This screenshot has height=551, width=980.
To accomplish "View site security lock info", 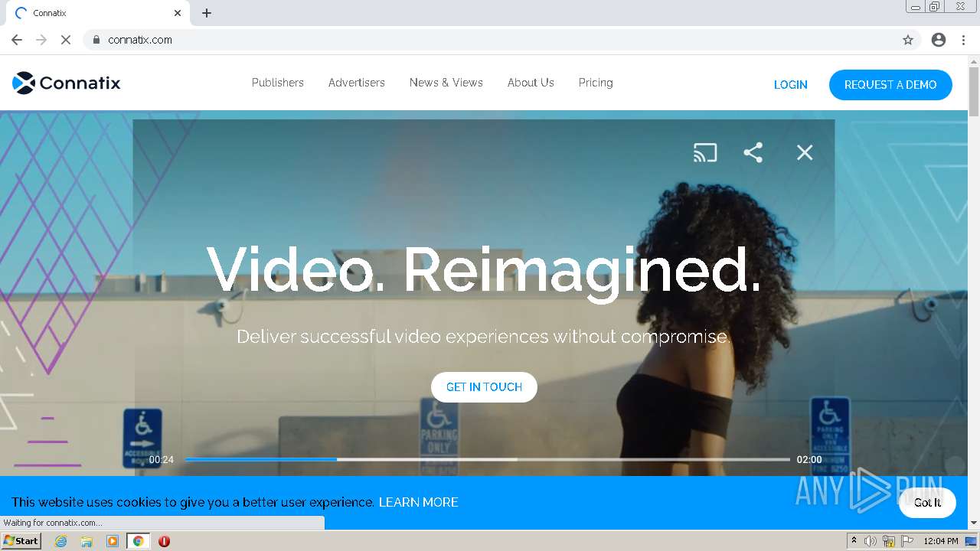I will coord(96,40).
